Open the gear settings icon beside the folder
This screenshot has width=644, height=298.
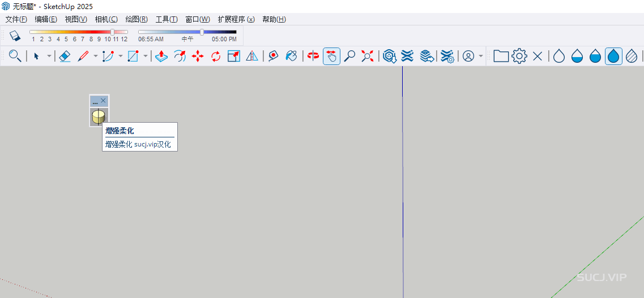coord(519,56)
